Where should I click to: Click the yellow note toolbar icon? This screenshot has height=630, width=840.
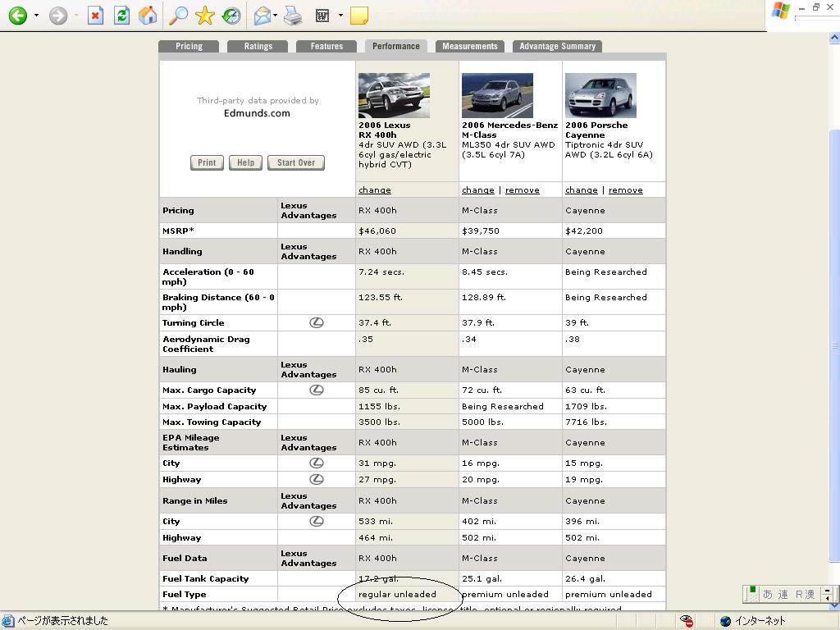359,16
